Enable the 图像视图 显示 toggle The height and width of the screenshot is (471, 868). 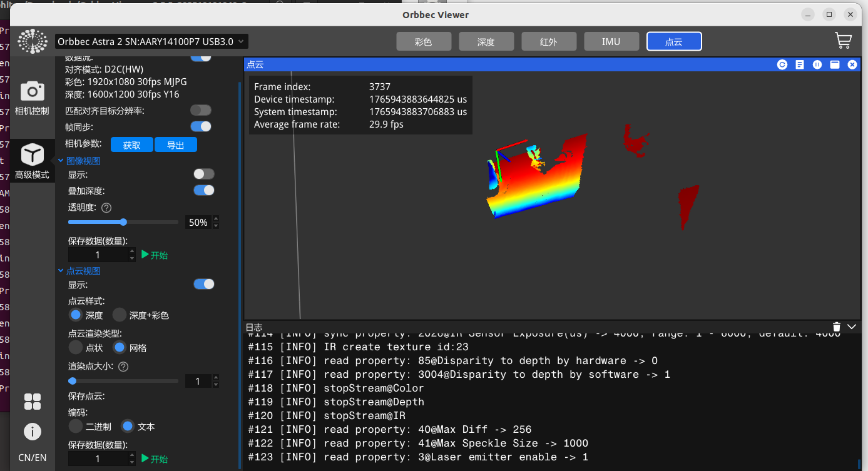pyautogui.click(x=204, y=174)
